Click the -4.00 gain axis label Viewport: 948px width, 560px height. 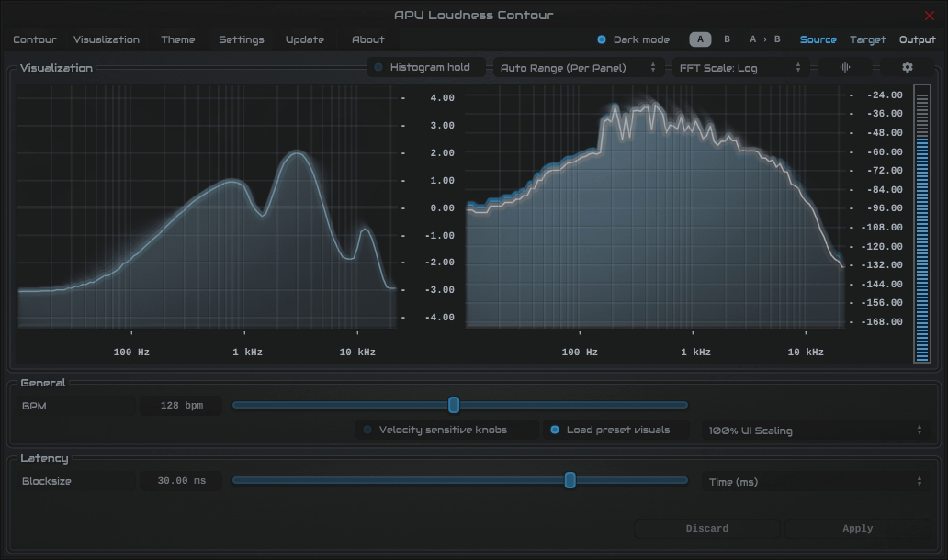(439, 317)
